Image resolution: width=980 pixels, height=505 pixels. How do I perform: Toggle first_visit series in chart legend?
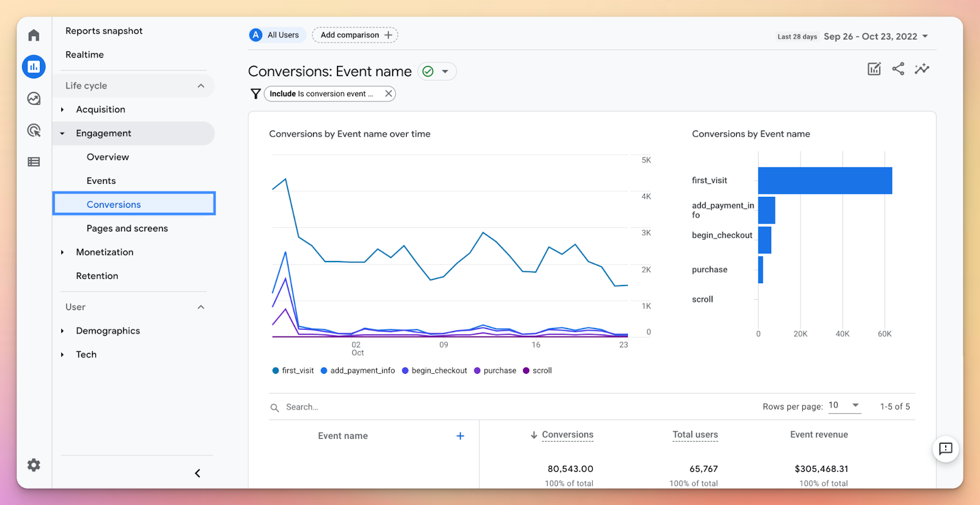(x=293, y=371)
